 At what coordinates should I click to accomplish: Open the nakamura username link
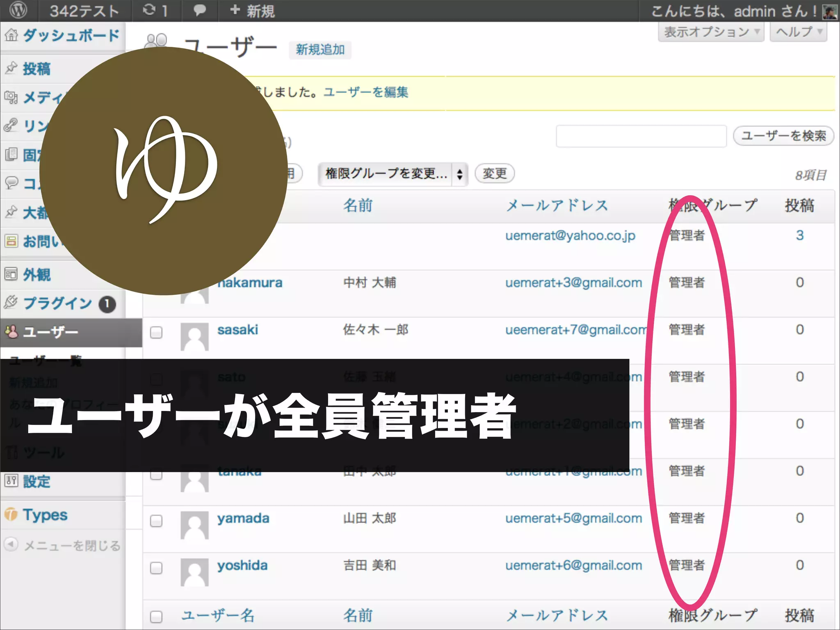[x=250, y=283]
